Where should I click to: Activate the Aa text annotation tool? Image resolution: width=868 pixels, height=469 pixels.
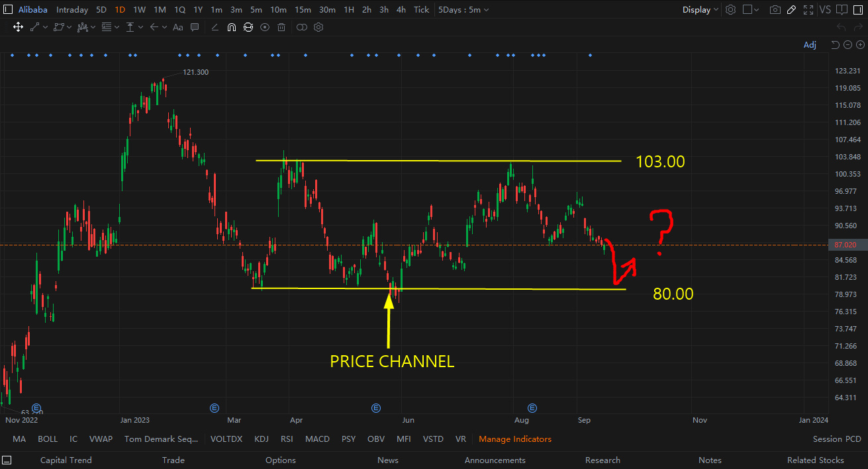click(x=177, y=26)
